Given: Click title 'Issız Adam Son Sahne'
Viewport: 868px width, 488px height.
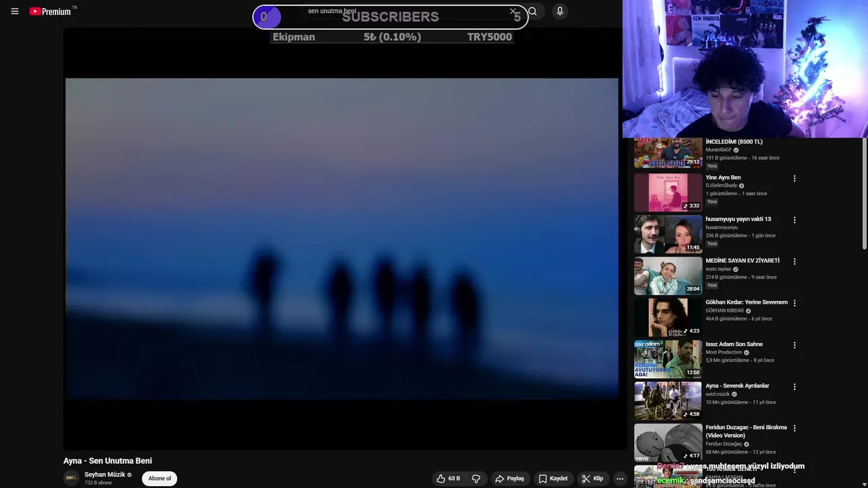Looking at the screenshot, I should [x=734, y=344].
